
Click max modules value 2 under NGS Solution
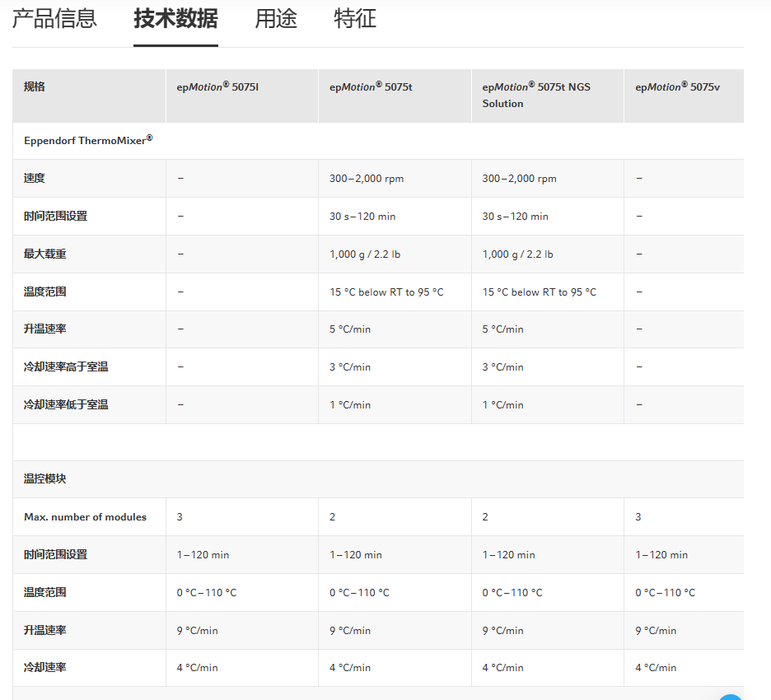(x=485, y=516)
